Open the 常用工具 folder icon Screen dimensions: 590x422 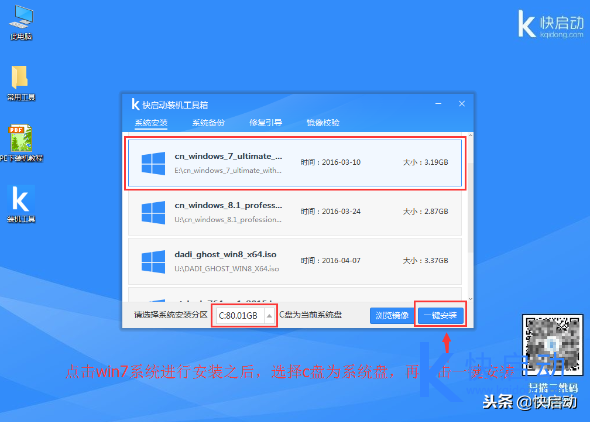[21, 82]
